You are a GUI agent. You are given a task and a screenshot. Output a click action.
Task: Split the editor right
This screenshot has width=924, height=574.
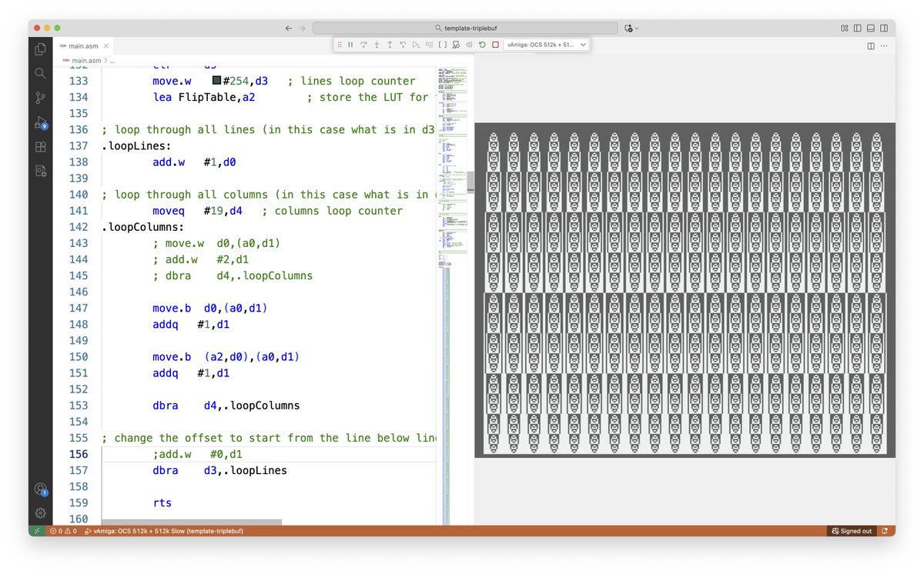pyautogui.click(x=871, y=45)
